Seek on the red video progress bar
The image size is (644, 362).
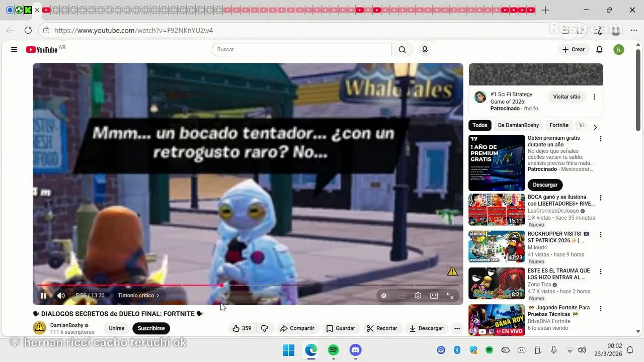point(248,285)
